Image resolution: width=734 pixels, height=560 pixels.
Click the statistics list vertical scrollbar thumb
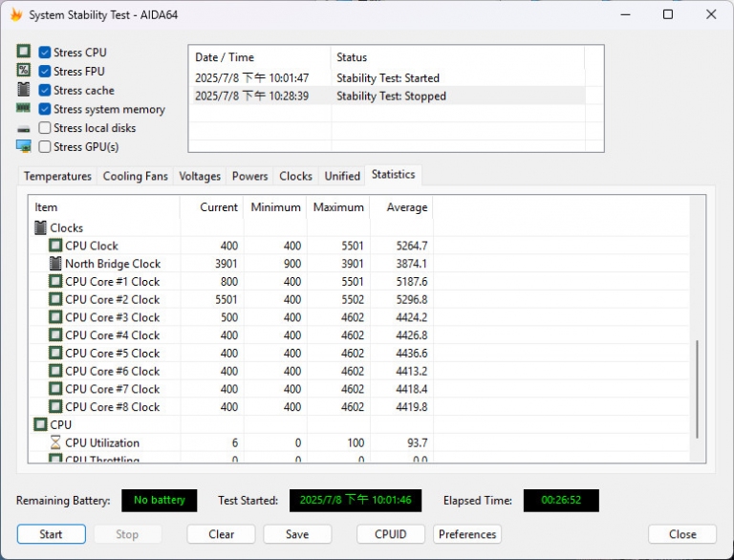(x=697, y=389)
